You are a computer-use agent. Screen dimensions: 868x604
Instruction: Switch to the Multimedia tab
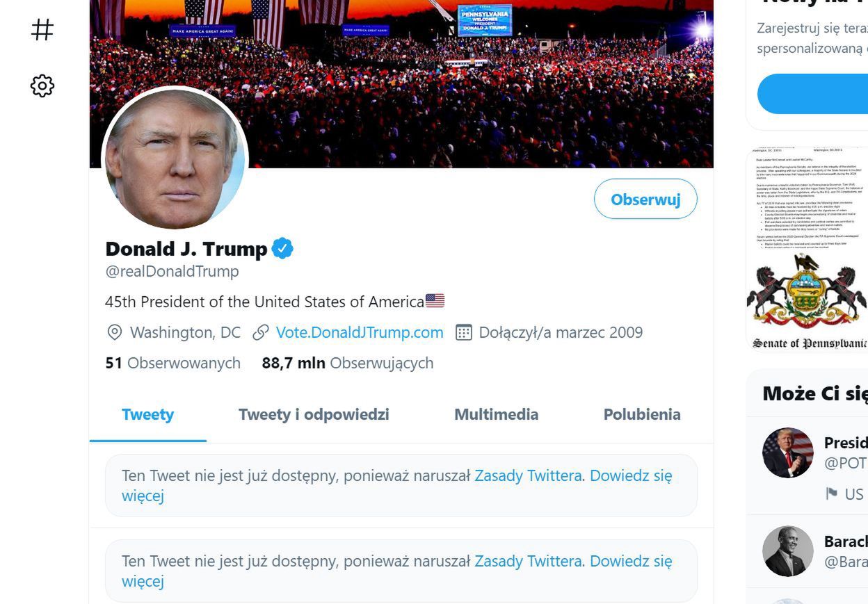click(x=496, y=414)
